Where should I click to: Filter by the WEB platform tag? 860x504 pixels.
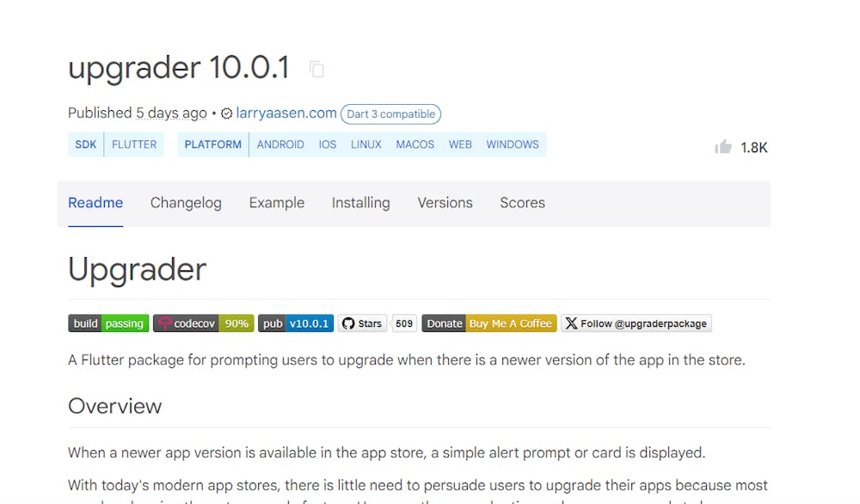(460, 144)
